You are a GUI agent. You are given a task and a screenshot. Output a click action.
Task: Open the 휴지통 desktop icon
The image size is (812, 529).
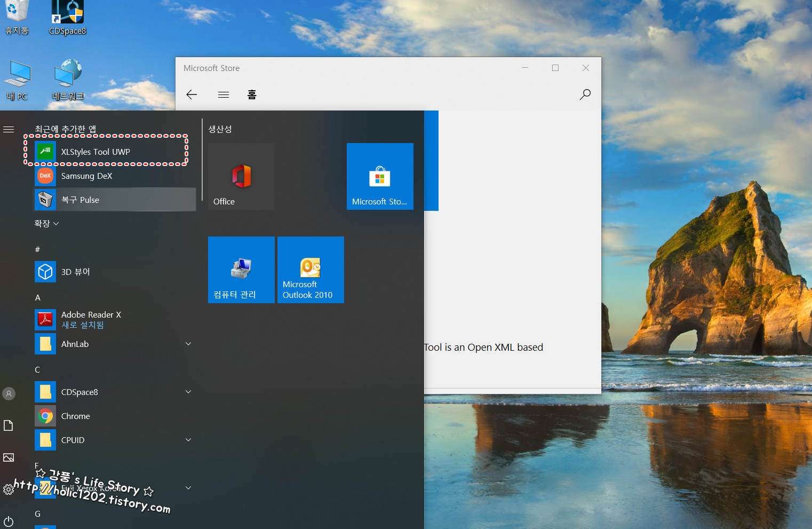[x=17, y=18]
